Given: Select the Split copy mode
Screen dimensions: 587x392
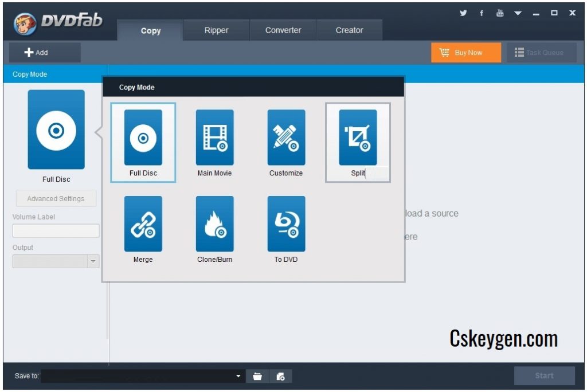Looking at the screenshot, I should pyautogui.click(x=358, y=143).
